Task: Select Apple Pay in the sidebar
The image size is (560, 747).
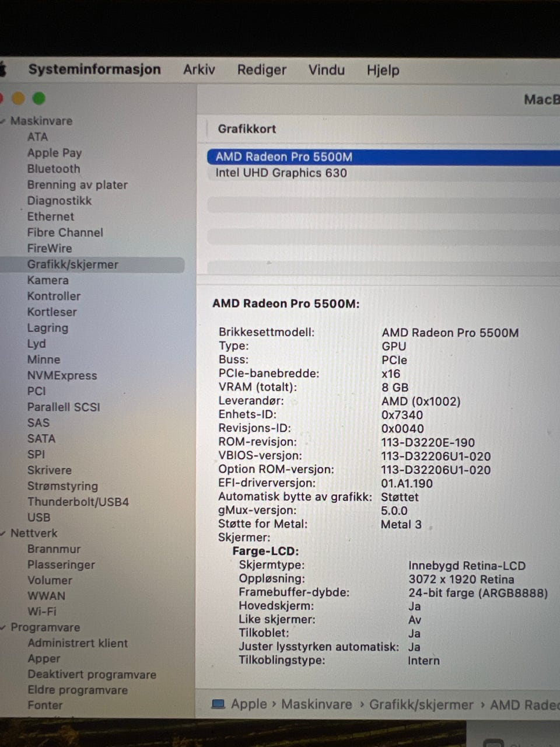Action: [54, 153]
